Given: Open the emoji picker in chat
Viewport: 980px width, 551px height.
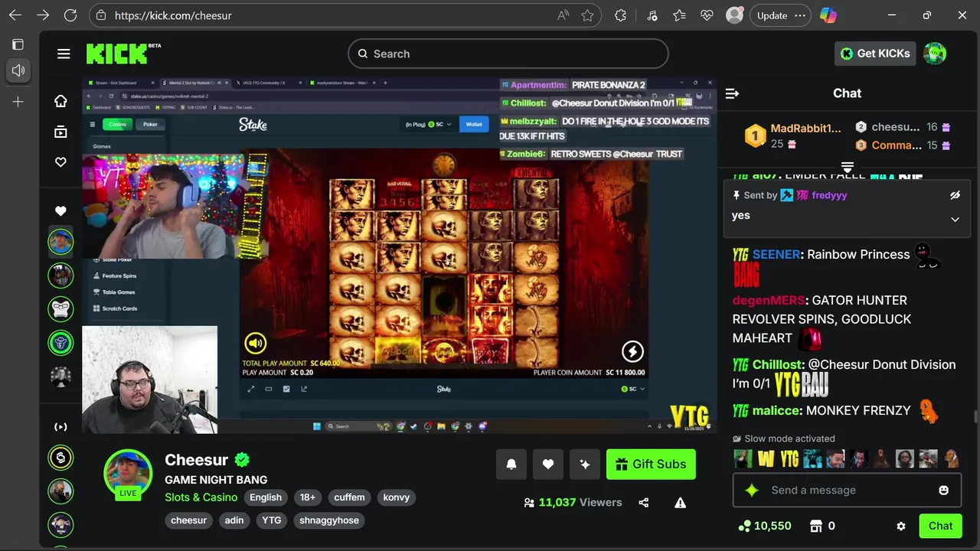Looking at the screenshot, I should click(x=943, y=490).
